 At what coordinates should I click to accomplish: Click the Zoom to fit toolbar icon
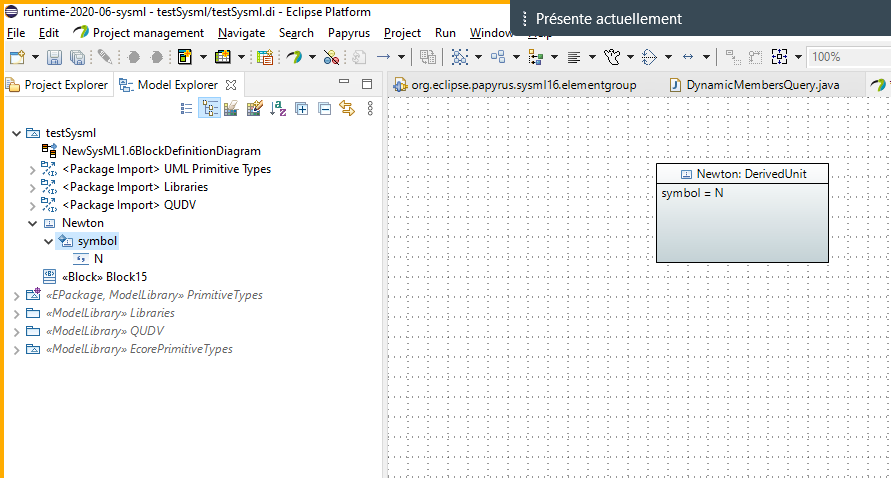(x=779, y=57)
